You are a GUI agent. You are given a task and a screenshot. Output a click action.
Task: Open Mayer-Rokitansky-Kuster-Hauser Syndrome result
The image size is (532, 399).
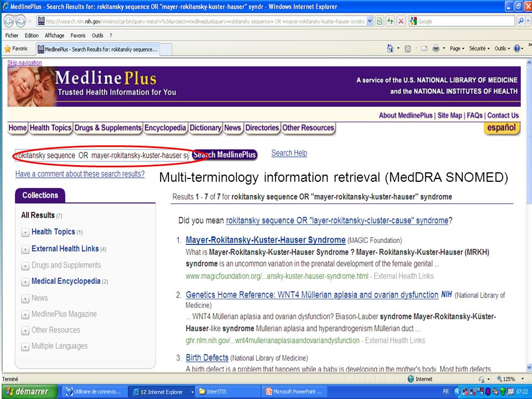click(x=265, y=240)
